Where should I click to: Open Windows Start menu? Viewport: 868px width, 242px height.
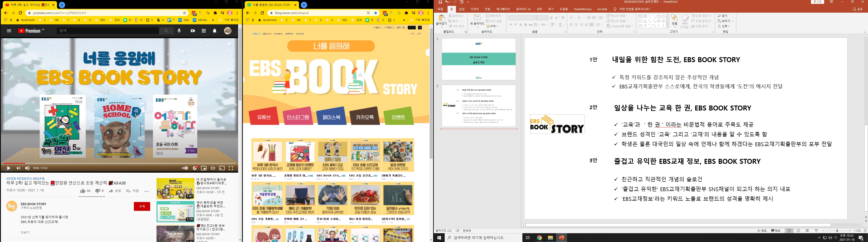tap(439, 238)
